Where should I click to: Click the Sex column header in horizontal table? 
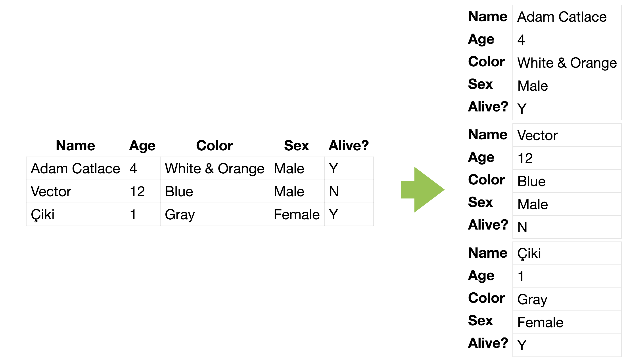[x=296, y=146]
